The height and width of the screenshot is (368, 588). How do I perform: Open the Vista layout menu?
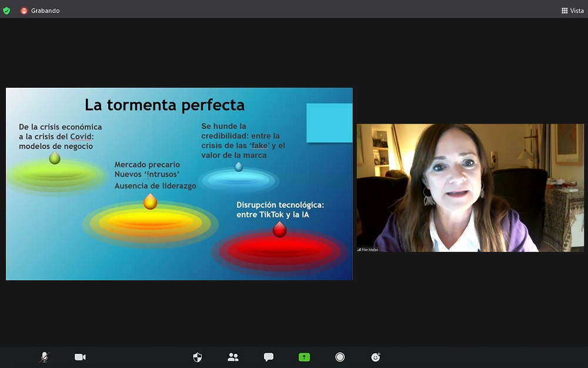point(572,11)
